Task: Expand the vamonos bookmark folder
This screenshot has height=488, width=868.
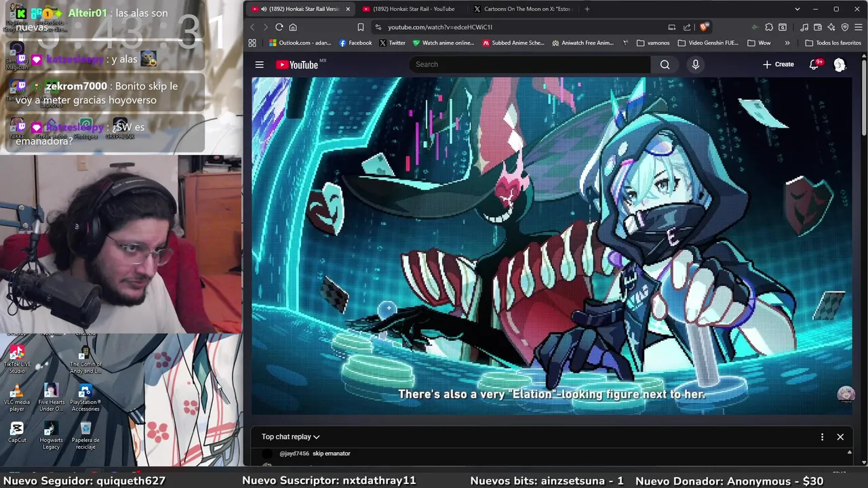Action: 653,43
